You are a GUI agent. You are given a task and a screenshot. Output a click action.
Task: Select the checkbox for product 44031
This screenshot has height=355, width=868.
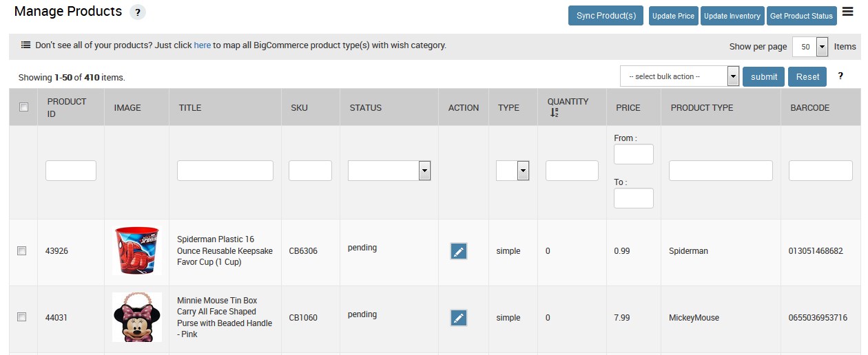22,317
